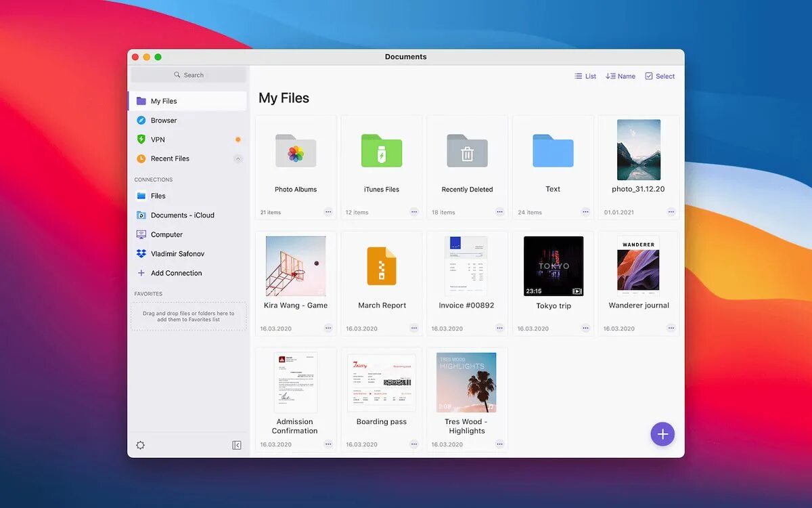This screenshot has height=508, width=812.
Task: Open VPN in the sidebar
Action: pos(187,139)
